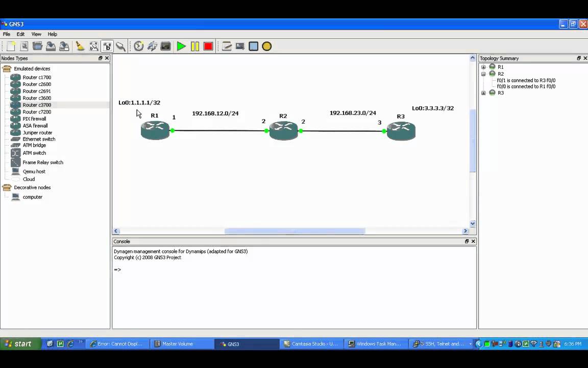This screenshot has width=588, height=368.
Task: Select Ethernet switch node type
Action: (x=39, y=139)
